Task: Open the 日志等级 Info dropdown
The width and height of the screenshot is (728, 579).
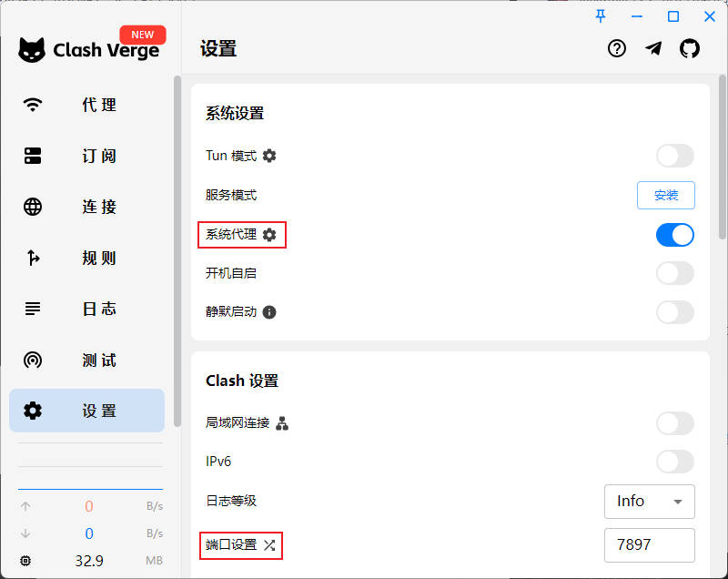Action: click(650, 502)
